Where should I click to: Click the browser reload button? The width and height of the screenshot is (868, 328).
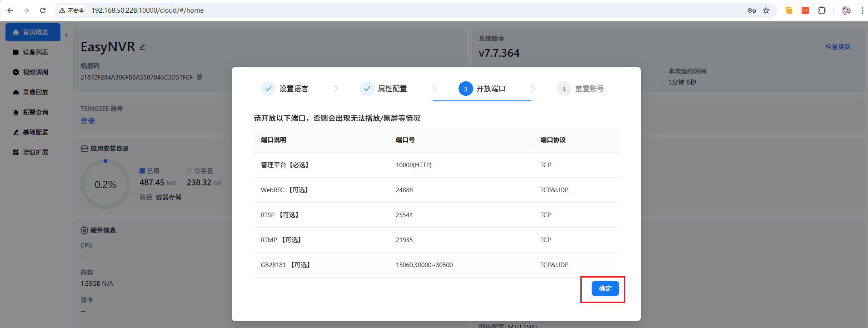point(43,10)
